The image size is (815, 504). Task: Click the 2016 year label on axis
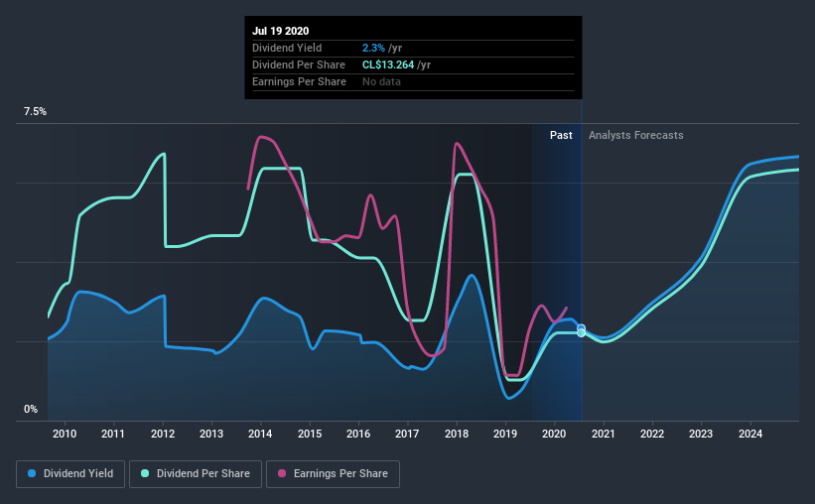click(x=358, y=434)
